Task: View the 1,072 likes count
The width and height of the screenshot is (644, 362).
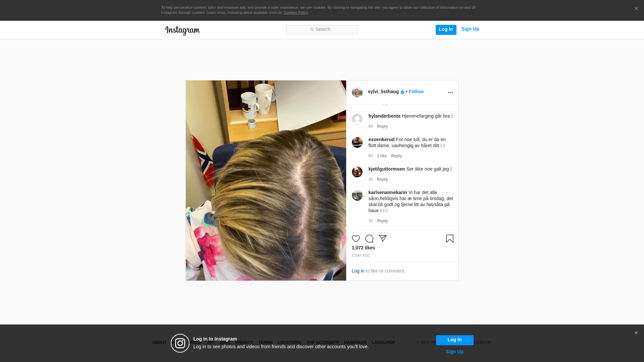Action: (363, 248)
